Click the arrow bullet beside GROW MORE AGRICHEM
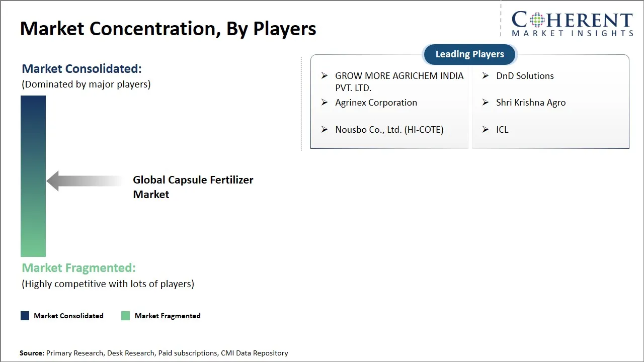Viewport: 644px width, 362px height. tap(325, 76)
